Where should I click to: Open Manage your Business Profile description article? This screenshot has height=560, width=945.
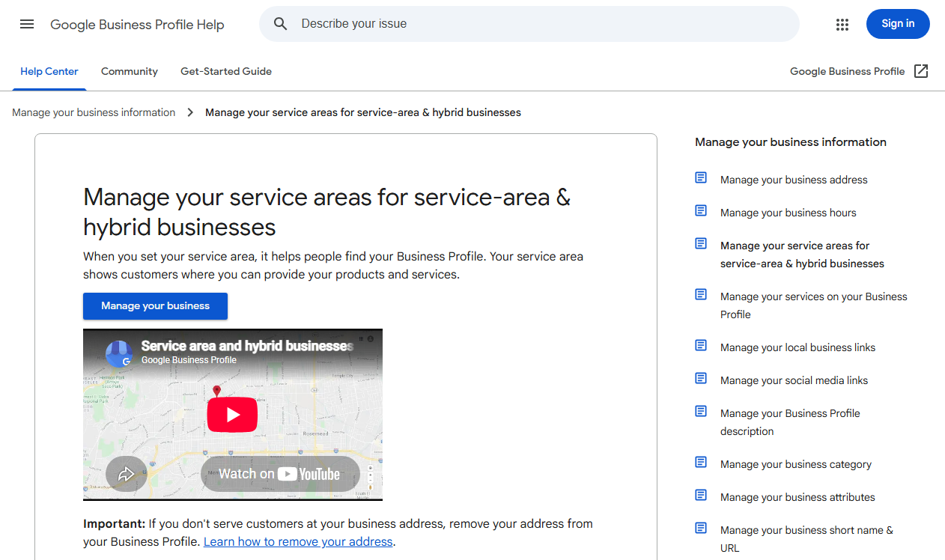tap(790, 422)
